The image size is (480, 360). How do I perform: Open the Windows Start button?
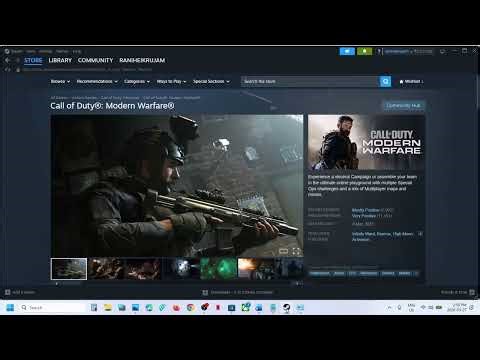[10, 307]
